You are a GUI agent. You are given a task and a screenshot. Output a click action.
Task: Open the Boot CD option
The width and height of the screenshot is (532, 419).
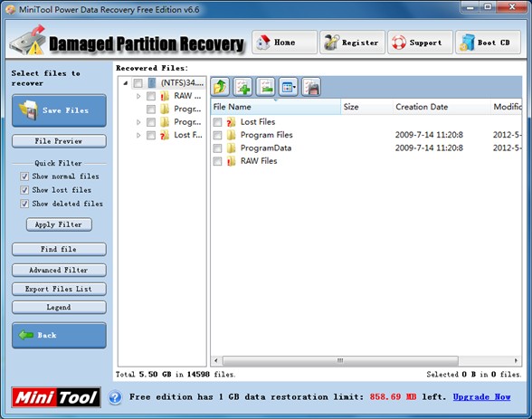(488, 43)
